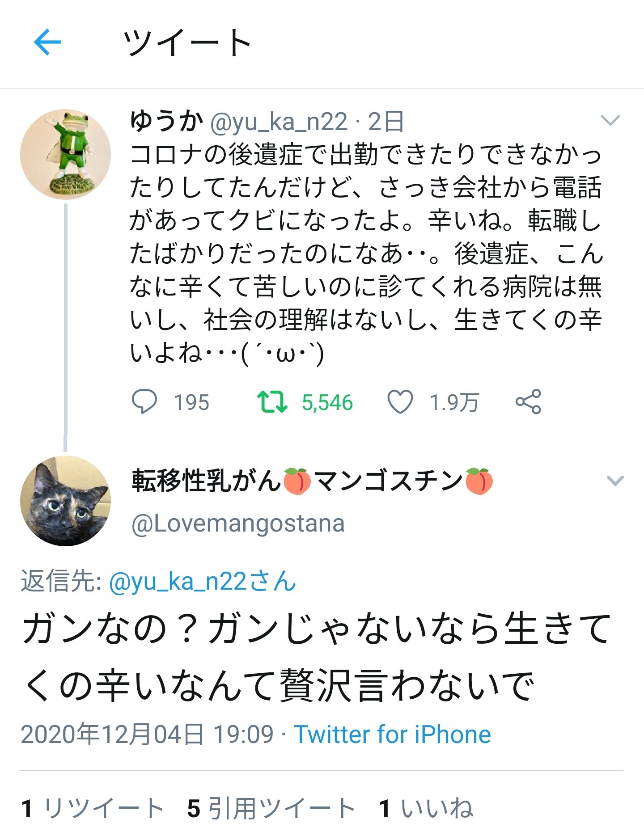Open ゆうか display name profile
The image size is (644, 840).
166,121
